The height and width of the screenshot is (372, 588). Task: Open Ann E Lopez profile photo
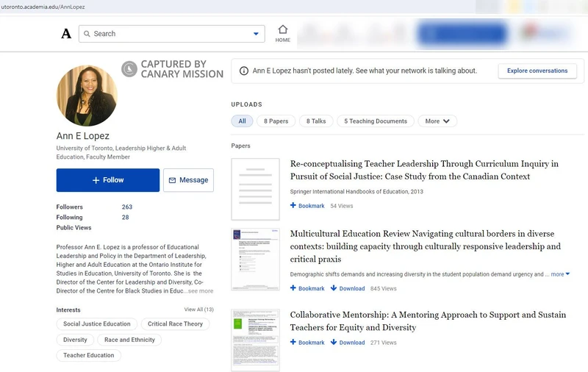pos(87,96)
